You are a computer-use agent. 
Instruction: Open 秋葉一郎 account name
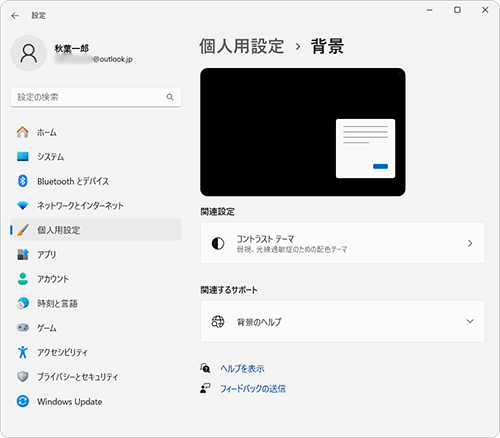72,49
